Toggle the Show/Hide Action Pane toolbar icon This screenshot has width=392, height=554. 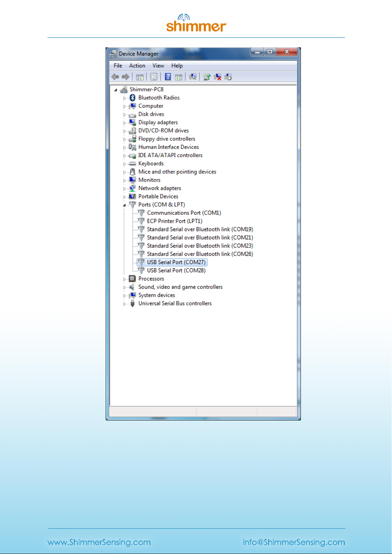(x=179, y=77)
